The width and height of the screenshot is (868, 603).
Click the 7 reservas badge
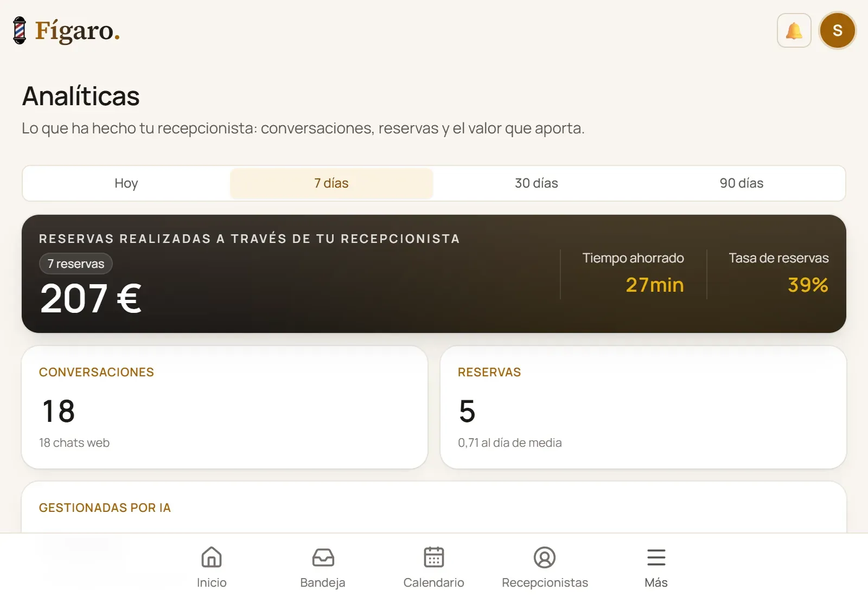tap(76, 264)
